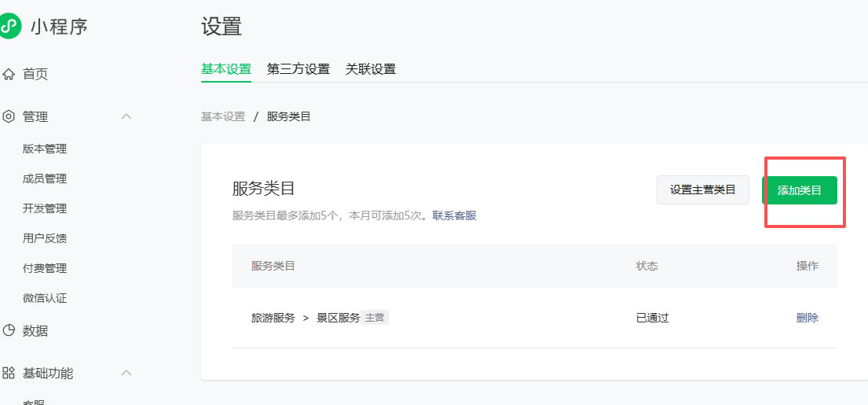The width and height of the screenshot is (868, 405).
Task: Select the 基础功能 sidebar heading
Action: click(48, 374)
